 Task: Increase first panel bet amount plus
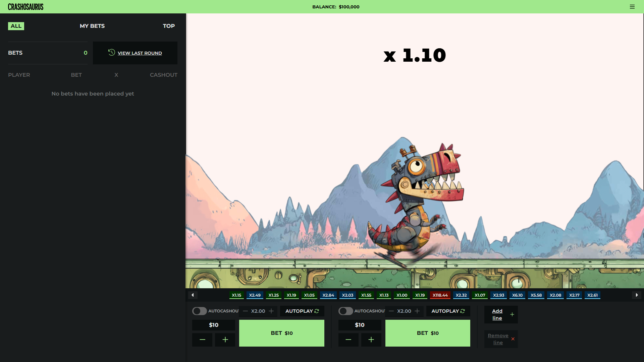pyautogui.click(x=225, y=340)
